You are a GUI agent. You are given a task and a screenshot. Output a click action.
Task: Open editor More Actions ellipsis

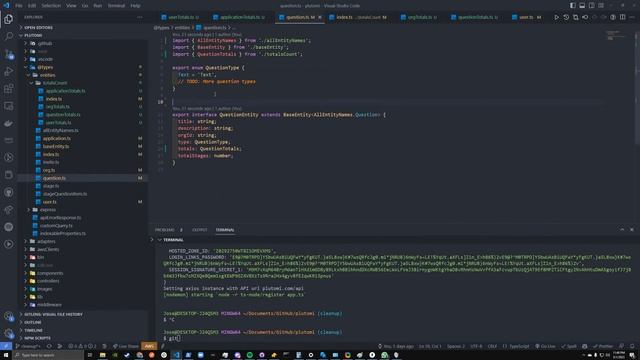(632, 17)
